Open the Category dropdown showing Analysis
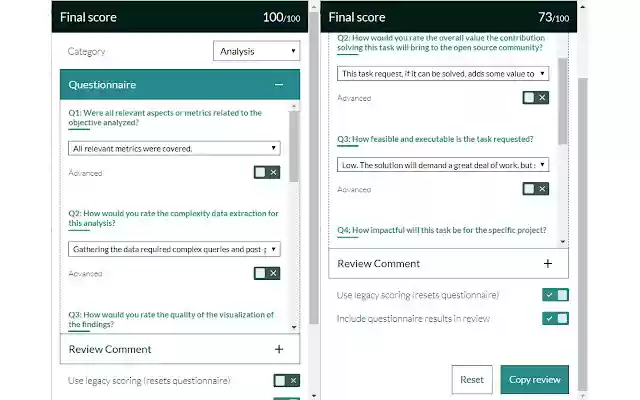Viewport: 640px width, 400px height. (256, 51)
